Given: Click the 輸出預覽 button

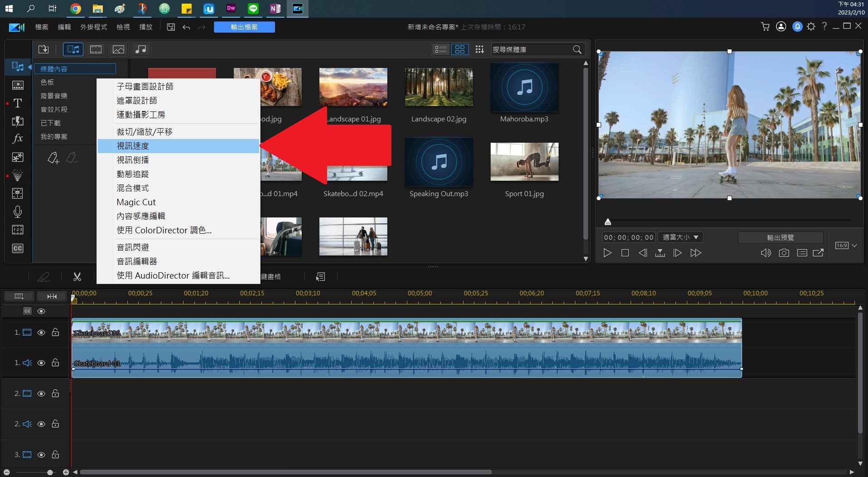Looking at the screenshot, I should coord(780,237).
